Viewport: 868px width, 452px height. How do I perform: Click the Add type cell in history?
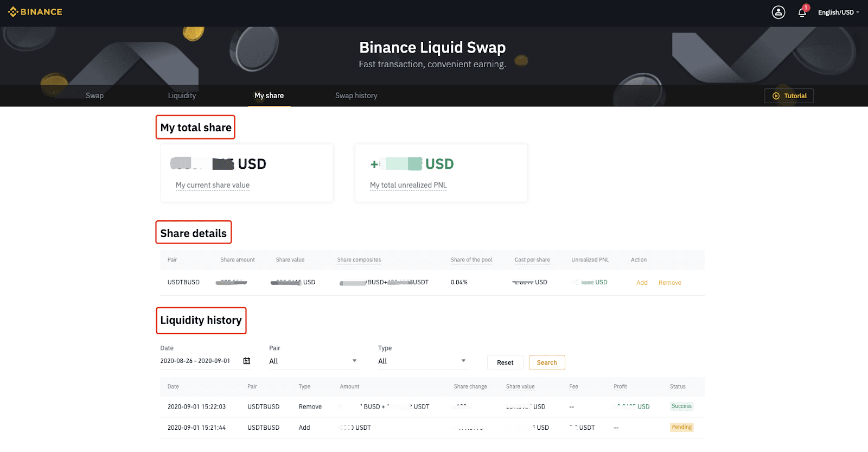(304, 428)
